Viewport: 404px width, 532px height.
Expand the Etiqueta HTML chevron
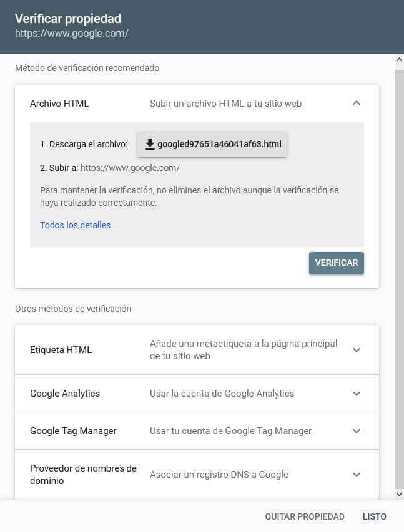tap(356, 350)
